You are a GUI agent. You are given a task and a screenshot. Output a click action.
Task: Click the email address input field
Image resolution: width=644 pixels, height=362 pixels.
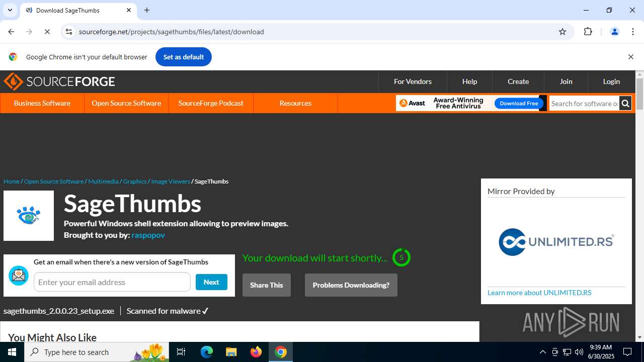[112, 282]
